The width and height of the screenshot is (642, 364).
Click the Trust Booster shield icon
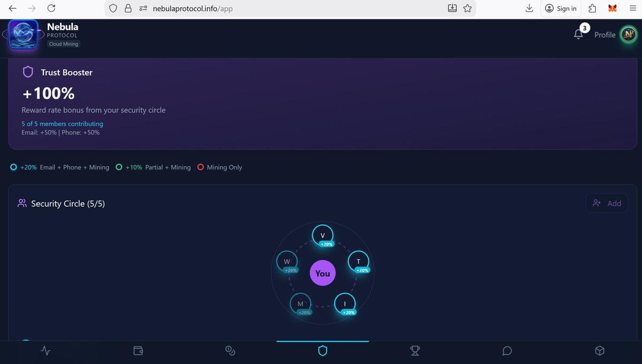tap(28, 72)
